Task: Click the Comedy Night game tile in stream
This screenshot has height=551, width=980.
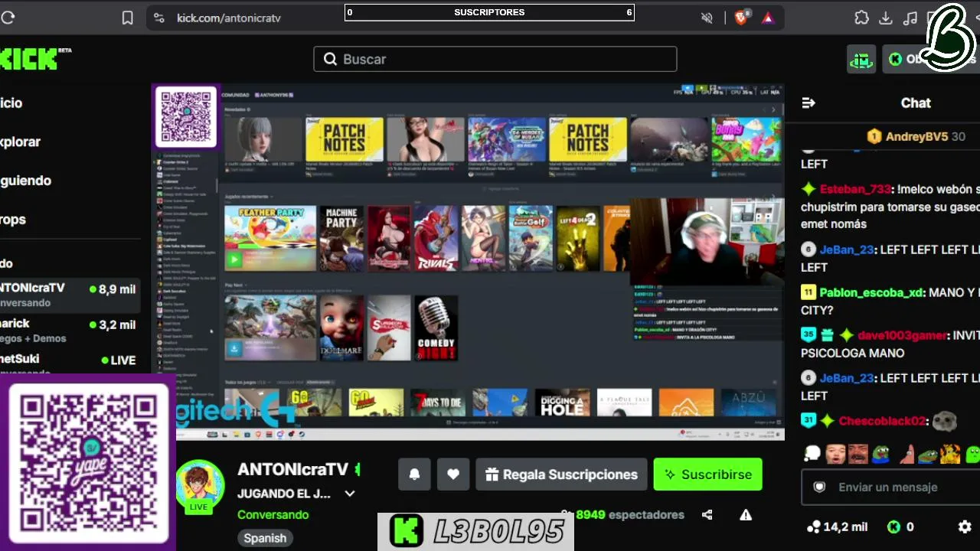Action: [x=436, y=328]
